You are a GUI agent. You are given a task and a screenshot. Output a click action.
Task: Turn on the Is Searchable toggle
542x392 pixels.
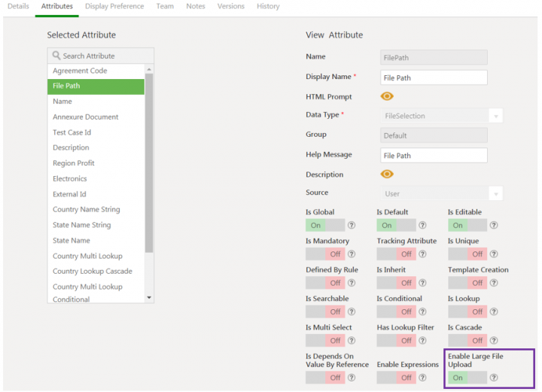coord(325,311)
